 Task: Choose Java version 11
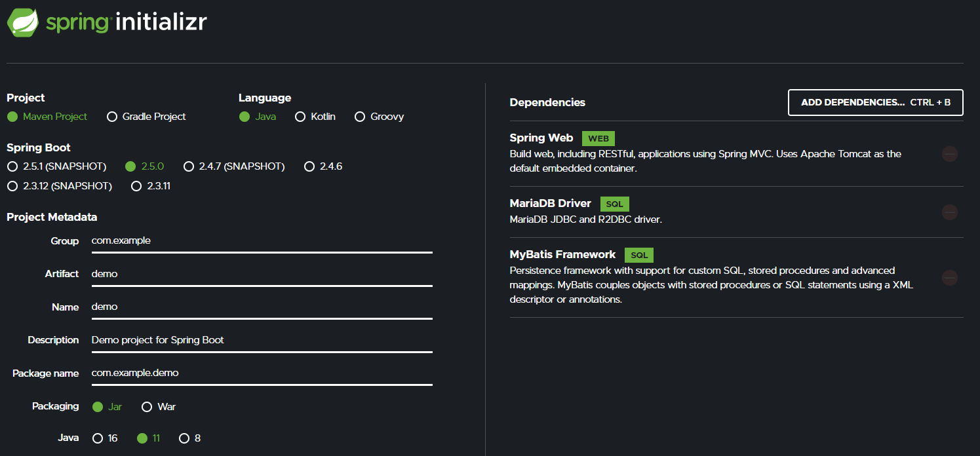coord(148,438)
